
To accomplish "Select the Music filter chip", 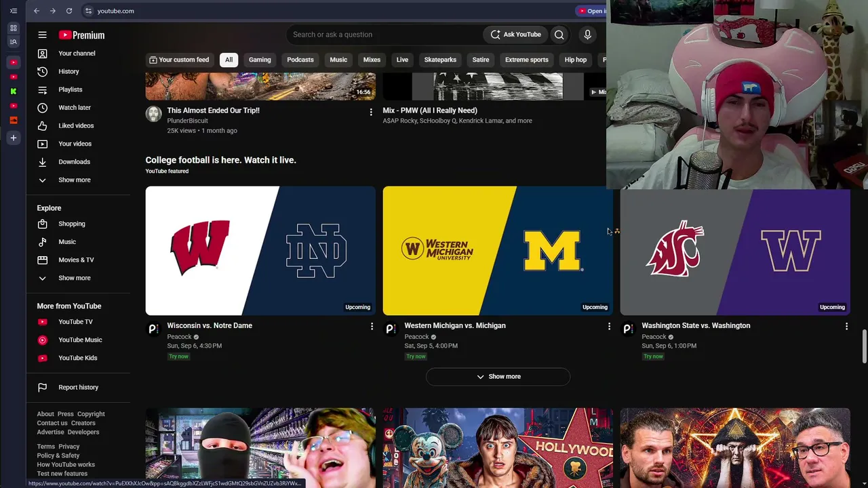I will point(338,60).
